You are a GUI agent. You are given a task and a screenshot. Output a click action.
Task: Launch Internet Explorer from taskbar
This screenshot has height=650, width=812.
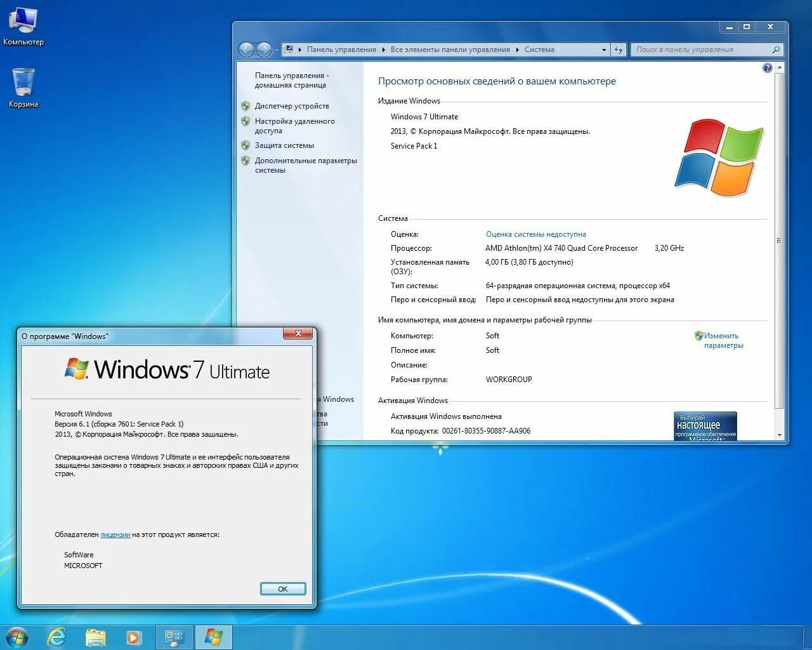56,637
